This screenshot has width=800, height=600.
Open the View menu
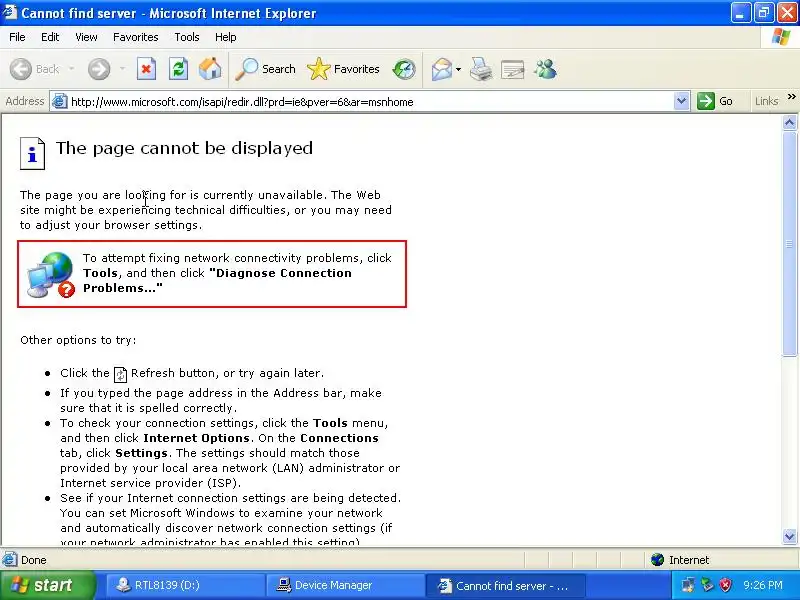point(86,37)
